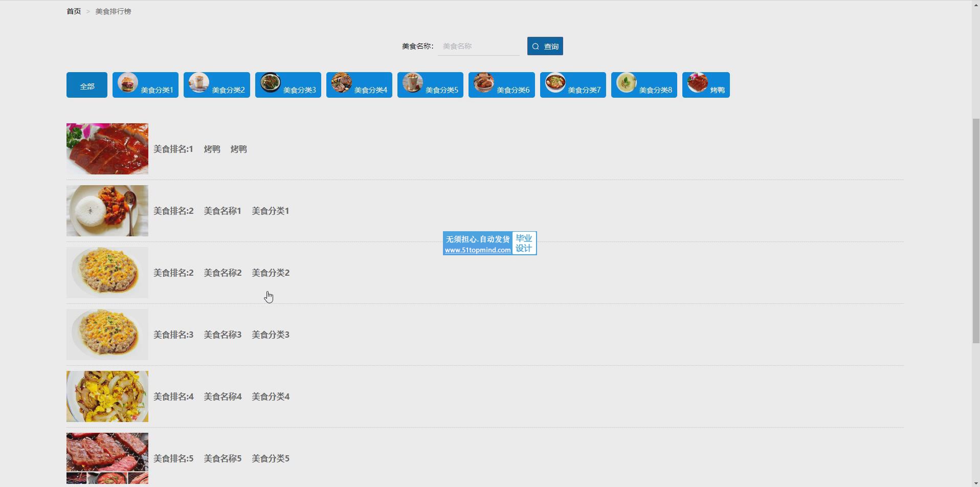Viewport: 980px width, 487px height.
Task: Click the green plate icon for 美食分类8
Action: coord(627,82)
